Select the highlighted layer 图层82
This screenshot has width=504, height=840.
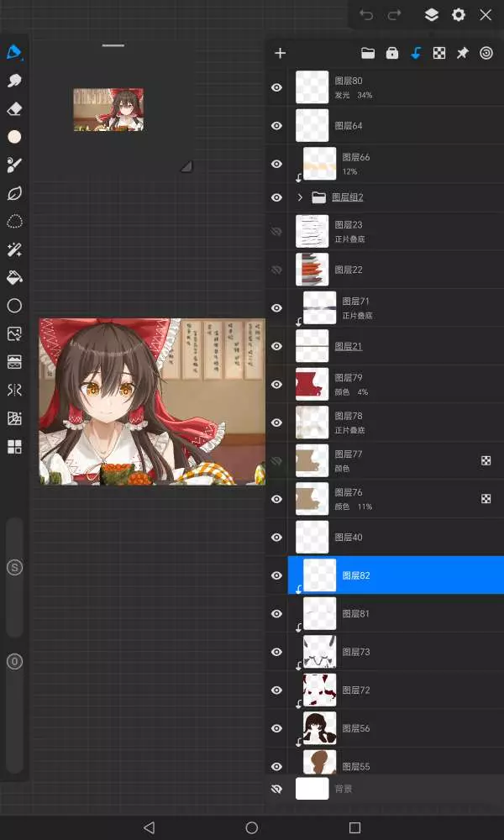click(396, 575)
